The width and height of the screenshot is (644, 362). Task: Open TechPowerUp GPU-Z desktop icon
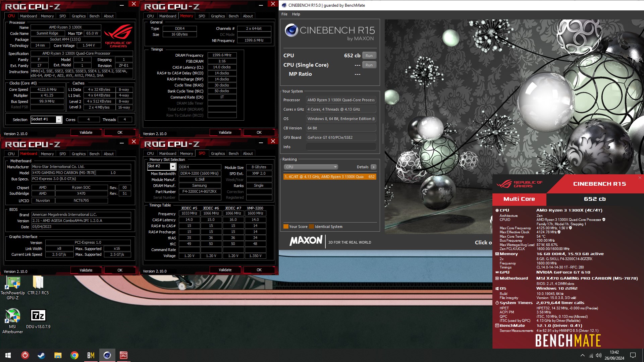(13, 288)
